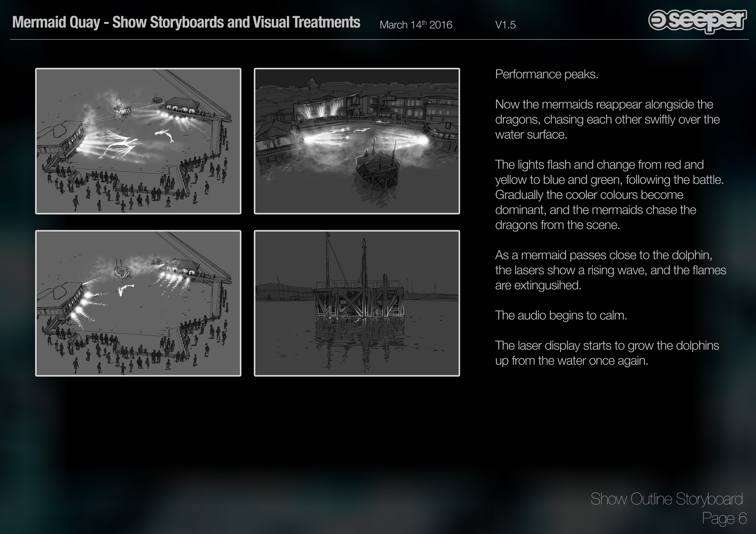Click the wooden dolphin structure in second sketch
756x534 pixels.
pos(378,171)
